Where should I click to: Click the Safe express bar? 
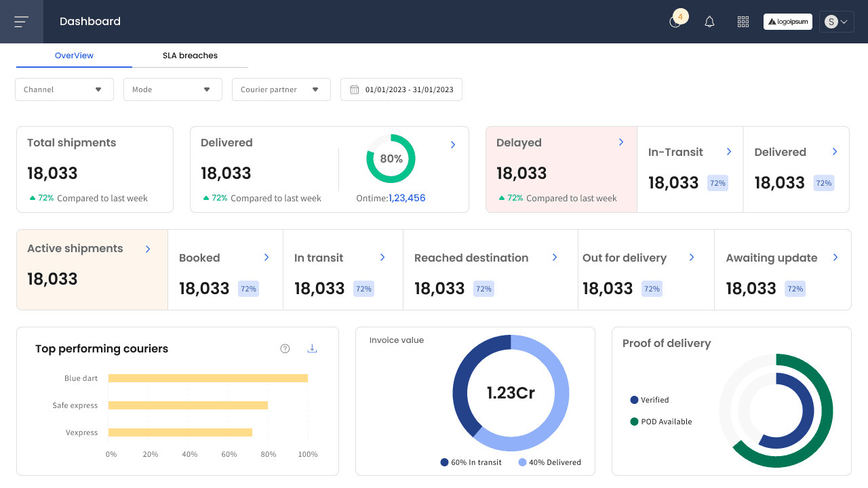[x=188, y=405]
